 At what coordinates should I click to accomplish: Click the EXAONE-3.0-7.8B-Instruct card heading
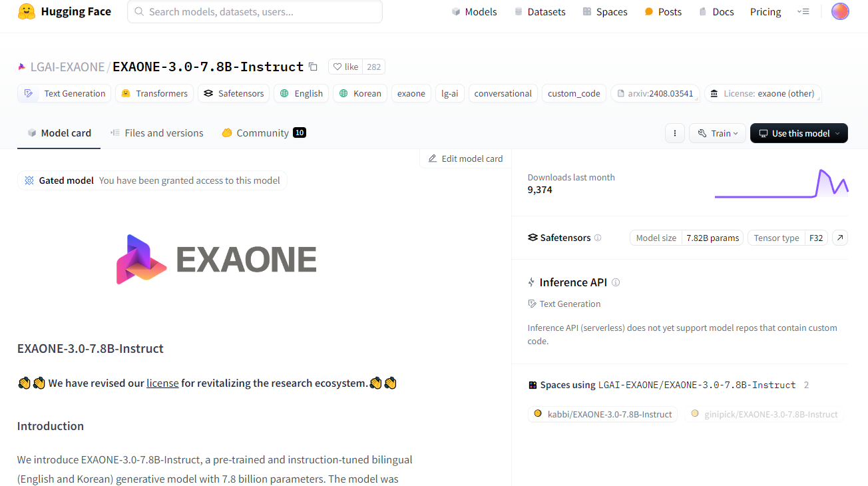click(x=91, y=348)
